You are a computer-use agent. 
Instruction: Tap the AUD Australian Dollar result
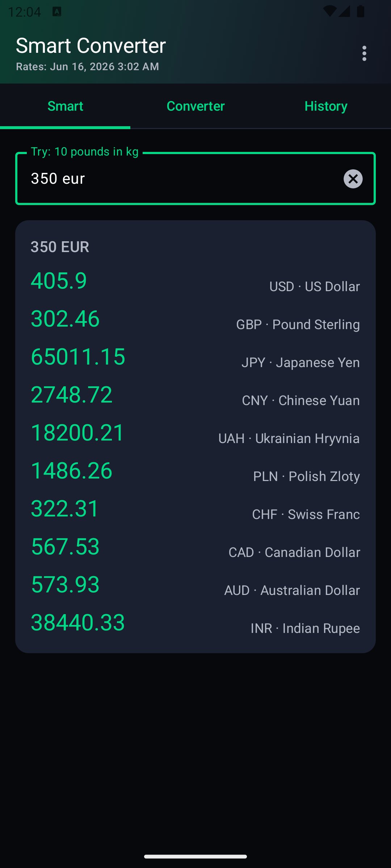[x=195, y=585]
